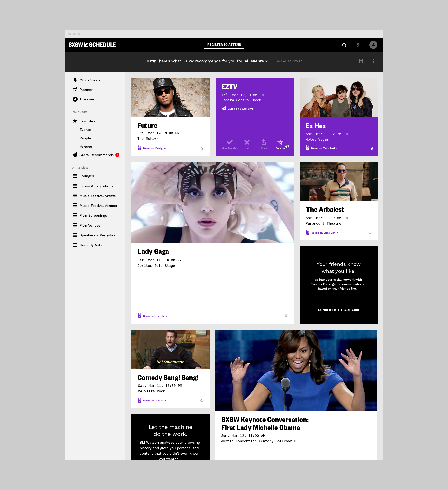Click the red 4 notification badge
448x490 pixels.
pos(117,155)
